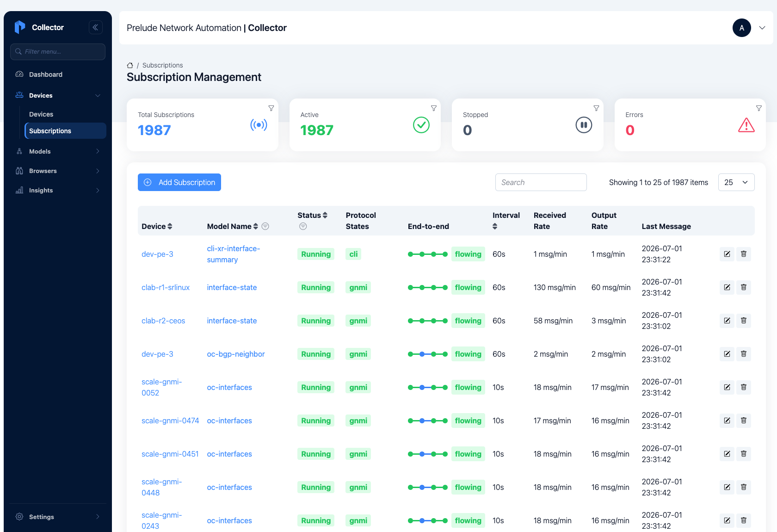Click the Collector logo icon
Viewport: 777px width, 532px height.
pos(20,27)
